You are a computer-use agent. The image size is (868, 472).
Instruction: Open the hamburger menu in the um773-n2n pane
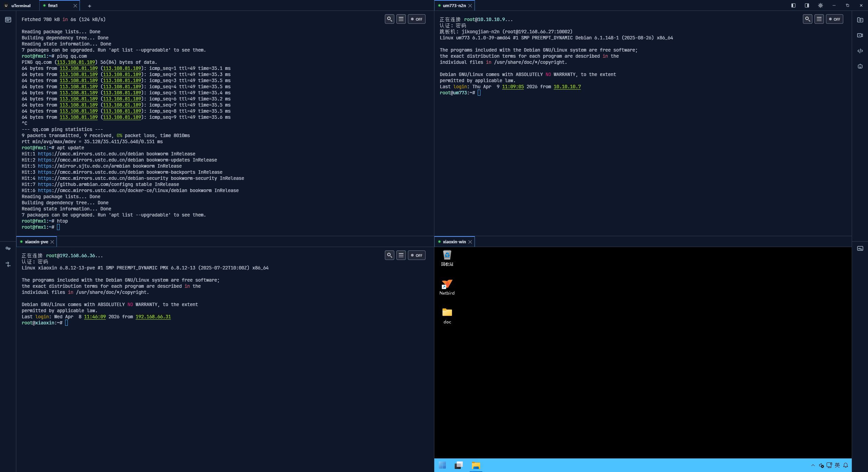(819, 19)
